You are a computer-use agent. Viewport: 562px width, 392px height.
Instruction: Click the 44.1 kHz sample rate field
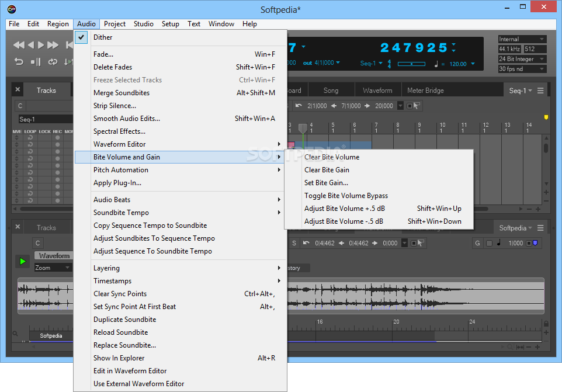coord(509,49)
